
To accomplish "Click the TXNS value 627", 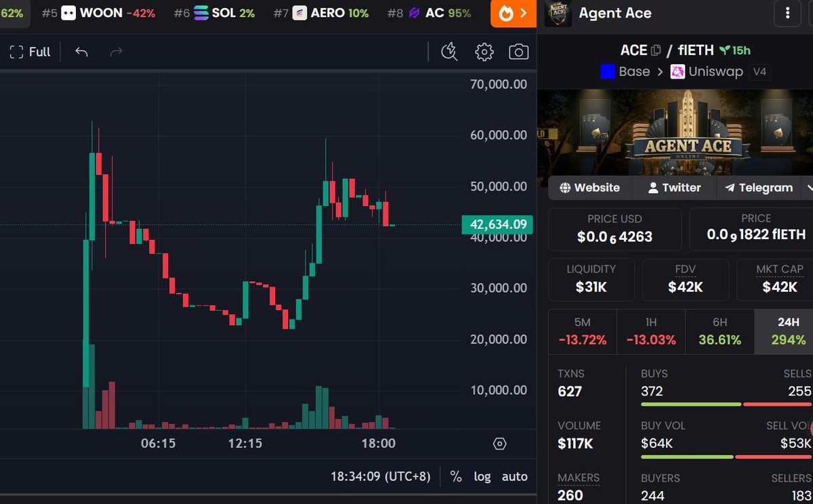I will [x=570, y=392].
